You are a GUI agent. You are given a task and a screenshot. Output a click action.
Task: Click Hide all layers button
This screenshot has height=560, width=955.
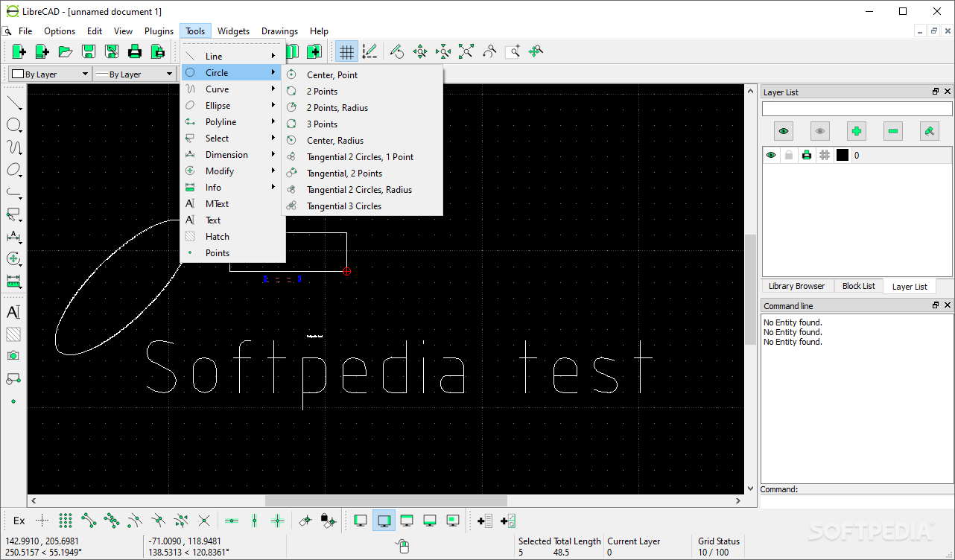pyautogui.click(x=820, y=131)
